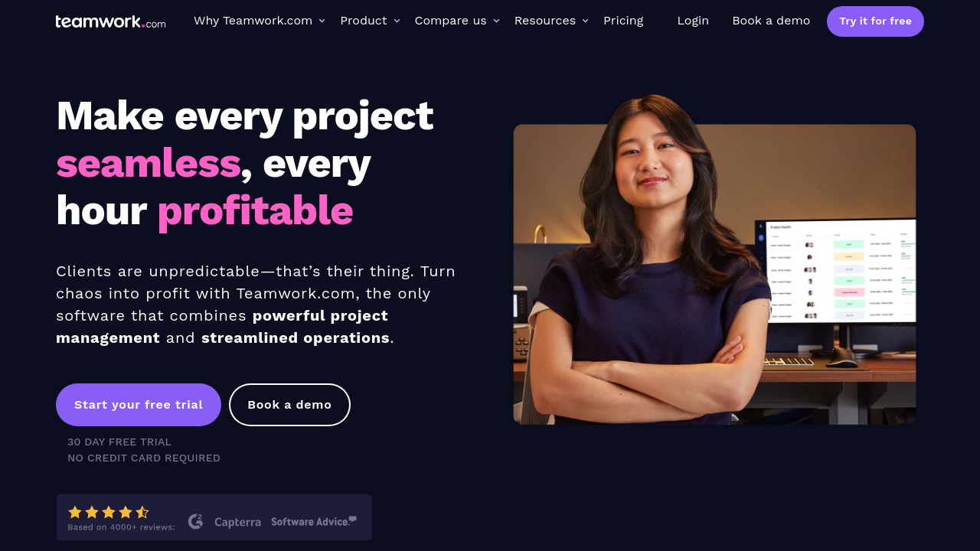Open the Product menu

pyautogui.click(x=364, y=21)
